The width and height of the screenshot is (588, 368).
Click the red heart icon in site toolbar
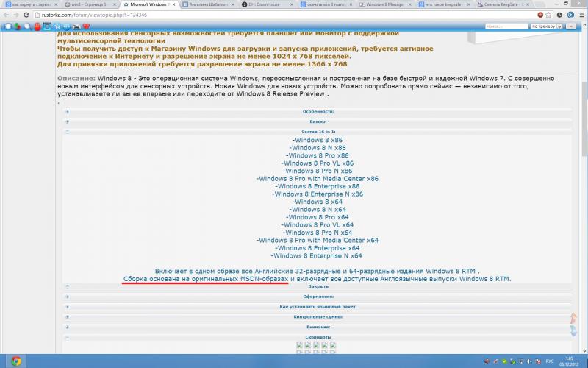86,26
